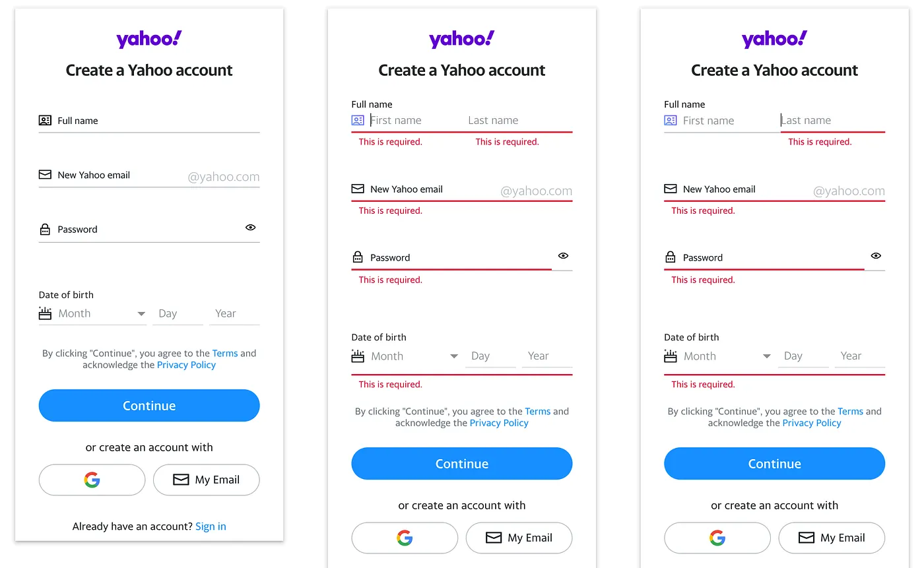The image size is (924, 568).
Task: Open Month dropdown arrow in right panel
Action: [767, 356]
